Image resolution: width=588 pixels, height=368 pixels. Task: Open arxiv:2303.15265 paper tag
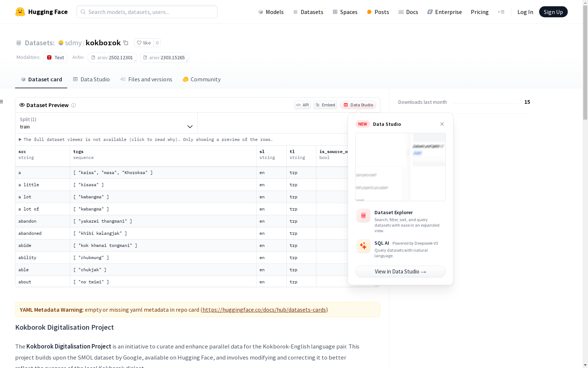(x=164, y=57)
